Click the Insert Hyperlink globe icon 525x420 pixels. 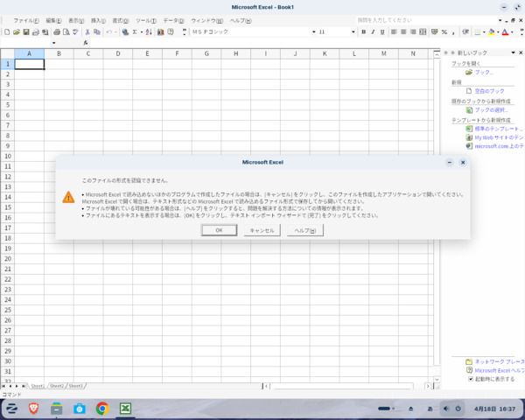pyautogui.click(x=125, y=31)
